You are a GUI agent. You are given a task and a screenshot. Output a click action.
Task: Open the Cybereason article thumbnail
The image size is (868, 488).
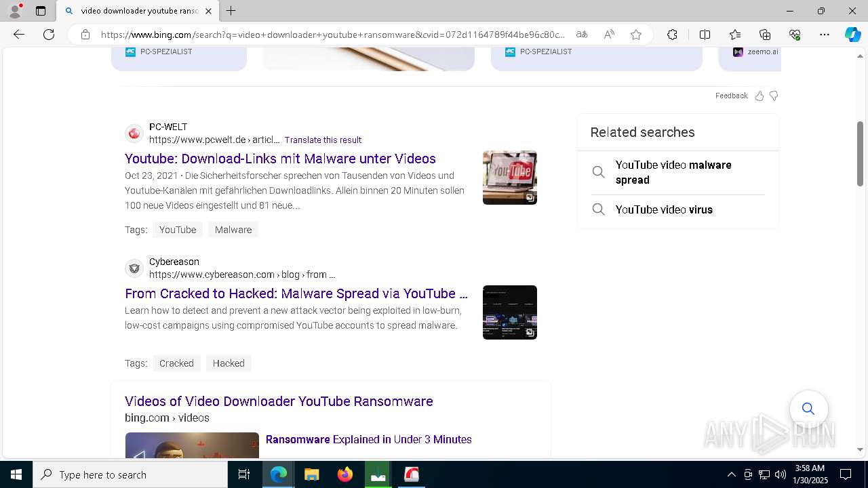coord(510,312)
